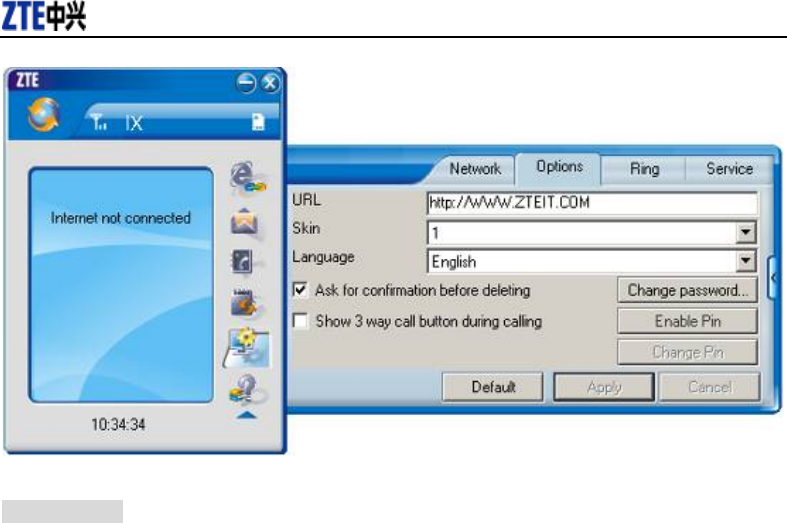Click the ZTE page header logo
This screenshot has width=787, height=523.
click(x=44, y=16)
